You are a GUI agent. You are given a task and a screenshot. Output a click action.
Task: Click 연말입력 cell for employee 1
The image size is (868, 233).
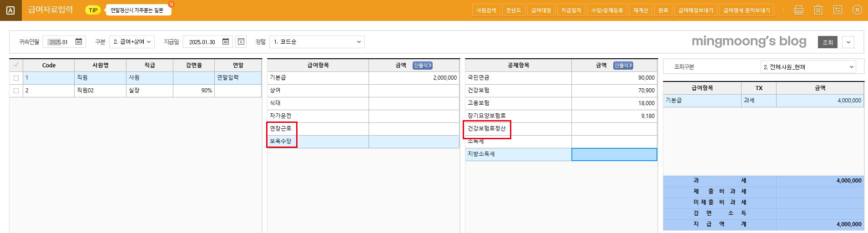point(237,78)
